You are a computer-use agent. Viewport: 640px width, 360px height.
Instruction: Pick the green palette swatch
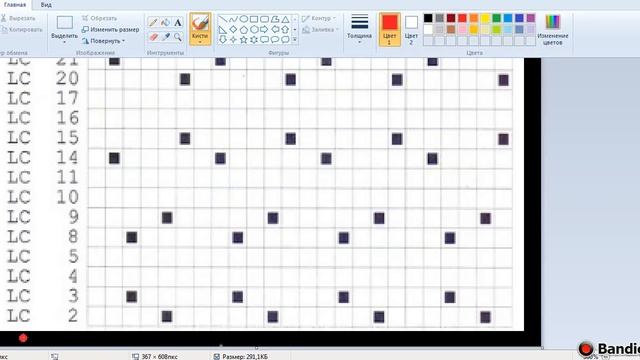(496, 18)
